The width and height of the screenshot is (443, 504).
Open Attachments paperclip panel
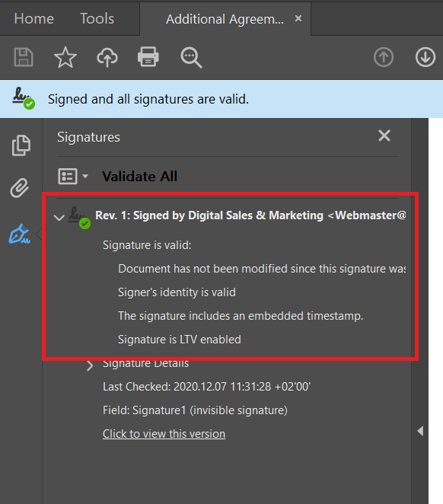pyautogui.click(x=20, y=188)
